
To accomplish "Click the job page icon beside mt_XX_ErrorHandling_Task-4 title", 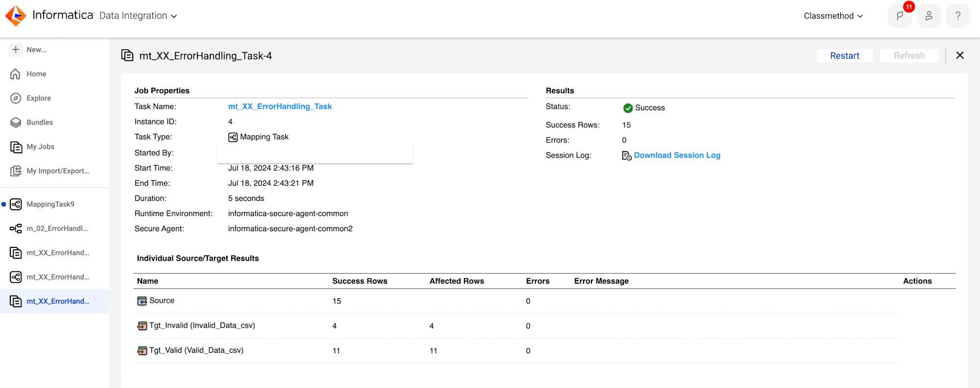I will click(127, 55).
